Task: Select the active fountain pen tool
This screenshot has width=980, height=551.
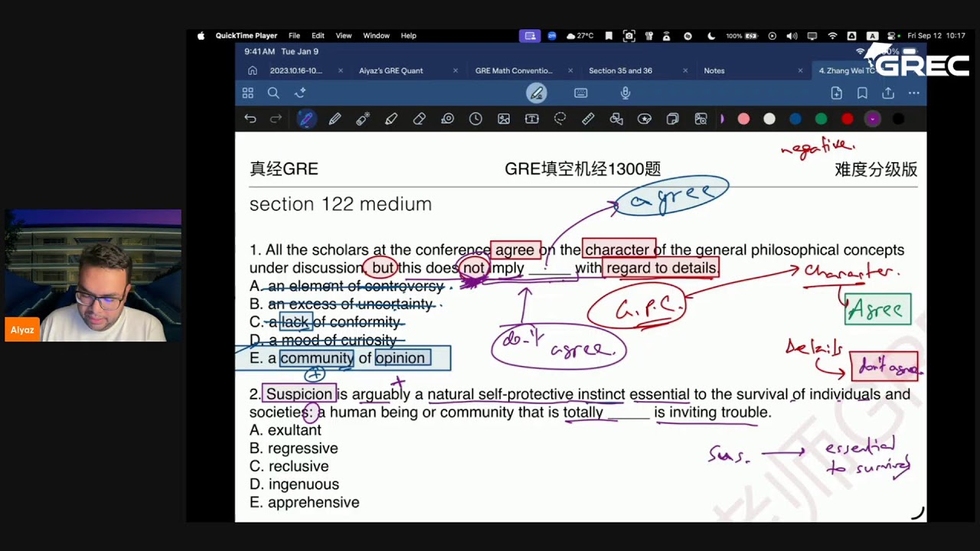Action: tap(306, 119)
